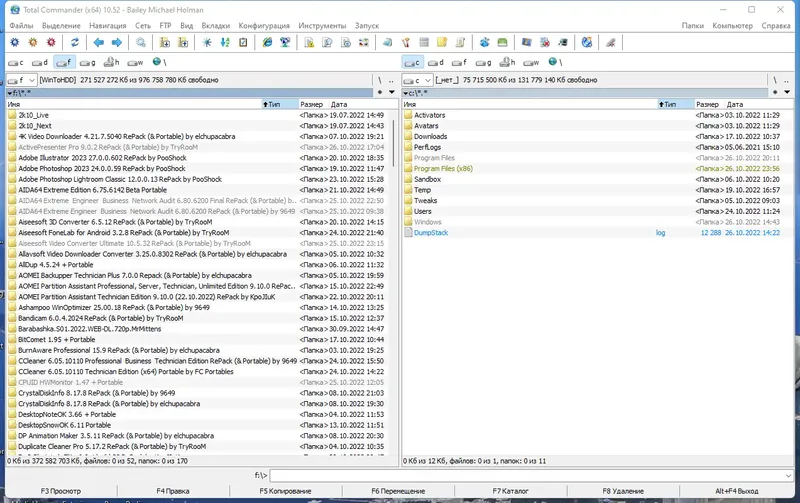Sort left panel by Дата column header
This screenshot has height=503, width=800.
[339, 104]
